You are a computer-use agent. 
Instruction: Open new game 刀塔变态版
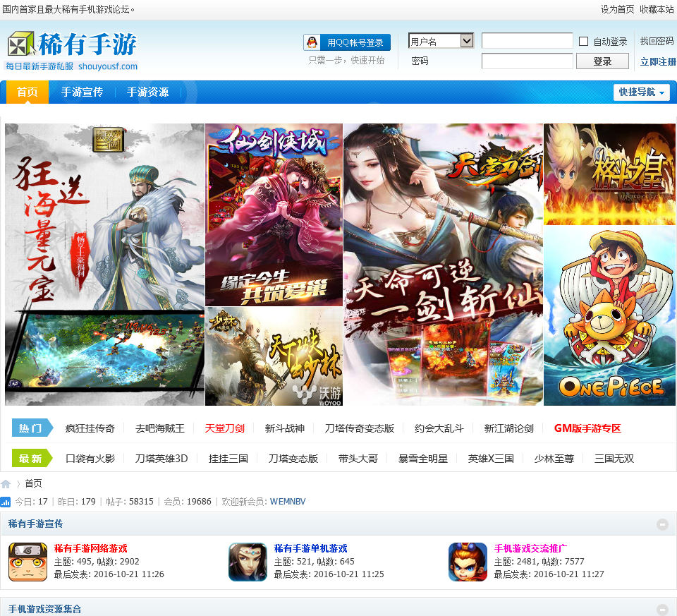pos(293,459)
